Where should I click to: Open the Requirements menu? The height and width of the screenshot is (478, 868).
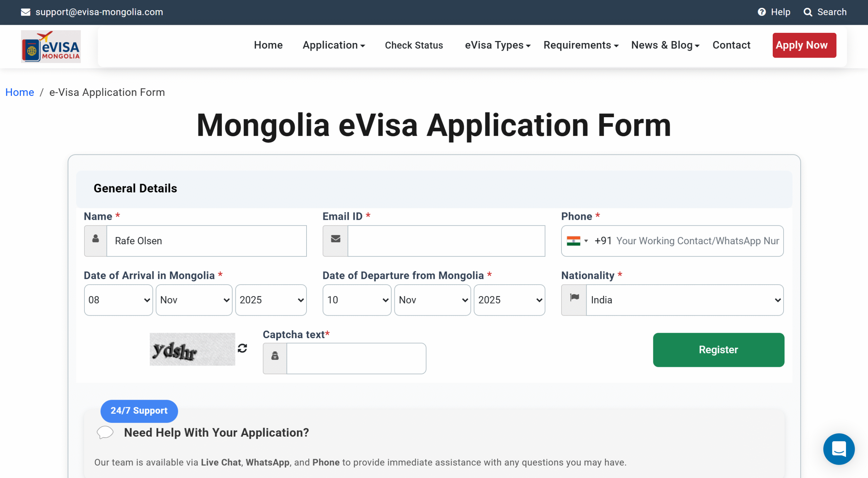581,45
